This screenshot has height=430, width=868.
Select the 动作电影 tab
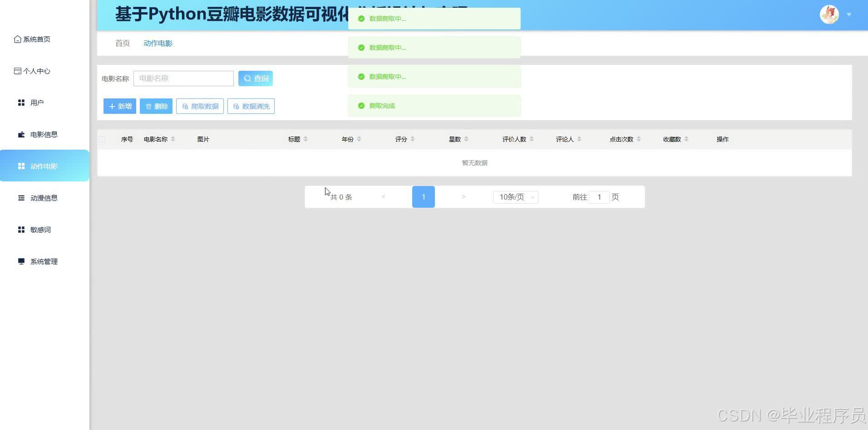click(x=158, y=43)
